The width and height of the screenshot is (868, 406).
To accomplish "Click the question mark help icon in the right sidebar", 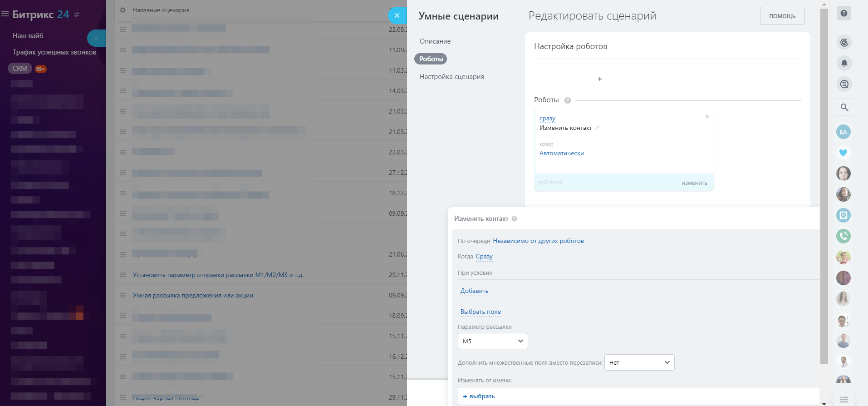I will [844, 14].
